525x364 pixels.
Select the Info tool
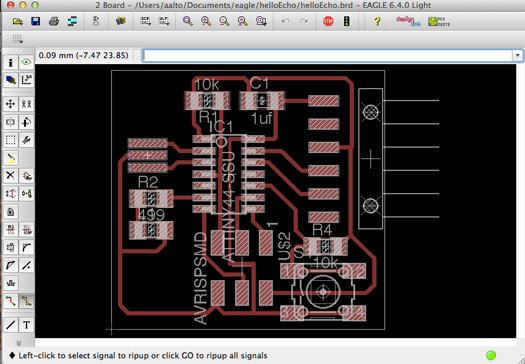click(10, 62)
